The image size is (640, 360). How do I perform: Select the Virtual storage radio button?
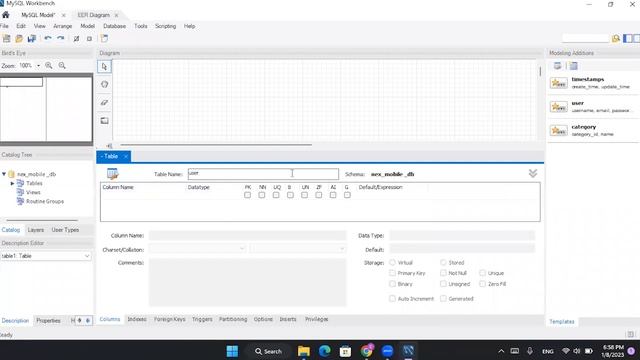pyautogui.click(x=393, y=262)
